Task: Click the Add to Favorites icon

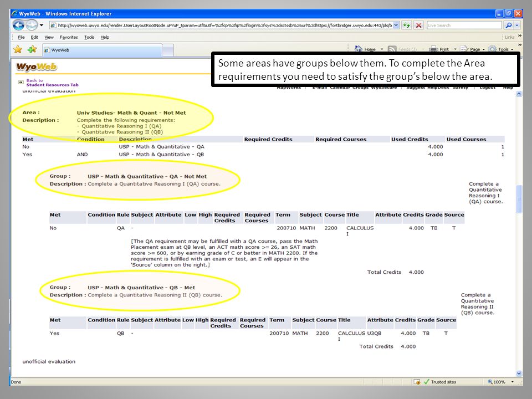Action: (32, 49)
